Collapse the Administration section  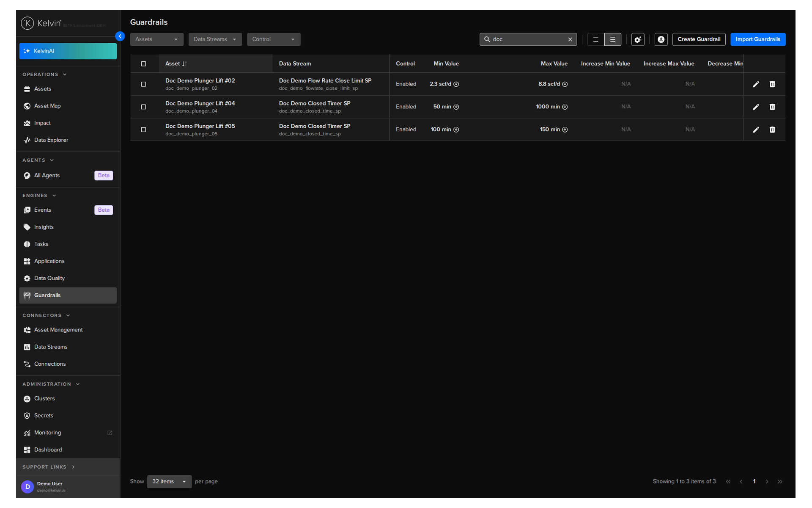51,384
